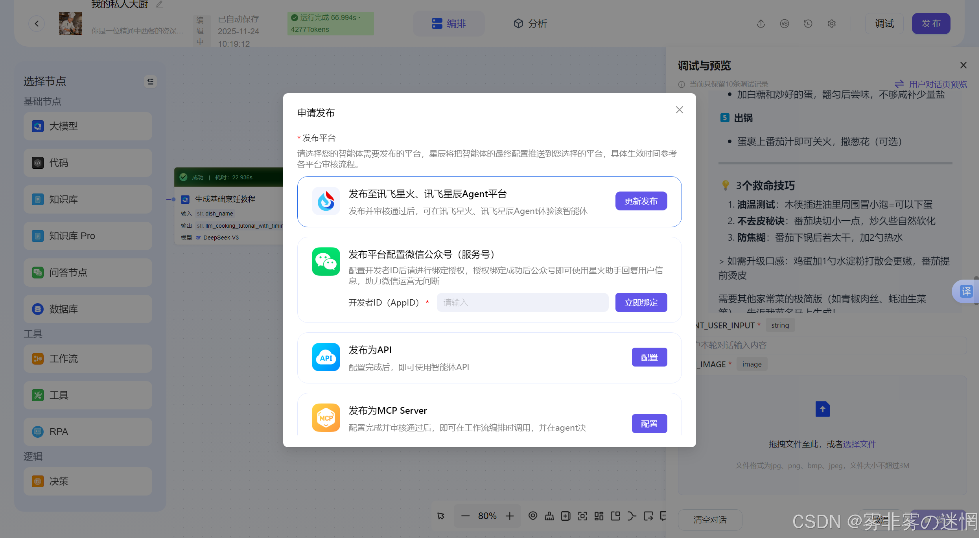This screenshot has width=980, height=538.
Task: Zoom out canvas with minus button
Action: 465,516
